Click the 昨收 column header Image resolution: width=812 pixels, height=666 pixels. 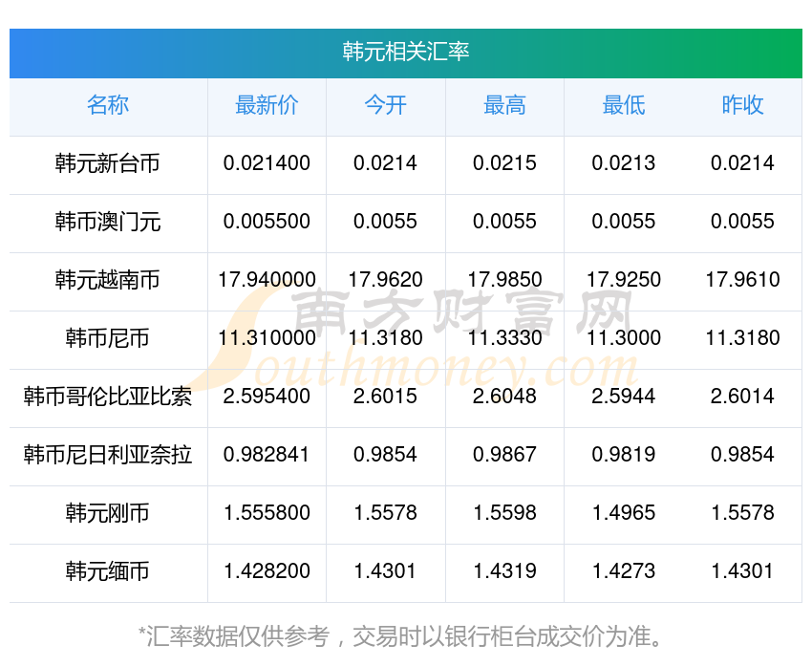point(742,106)
